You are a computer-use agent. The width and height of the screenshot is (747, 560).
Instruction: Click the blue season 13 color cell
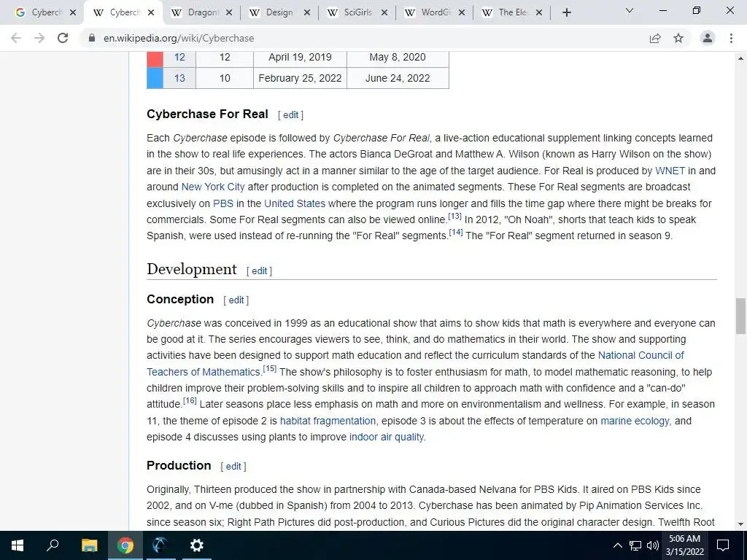tap(155, 78)
